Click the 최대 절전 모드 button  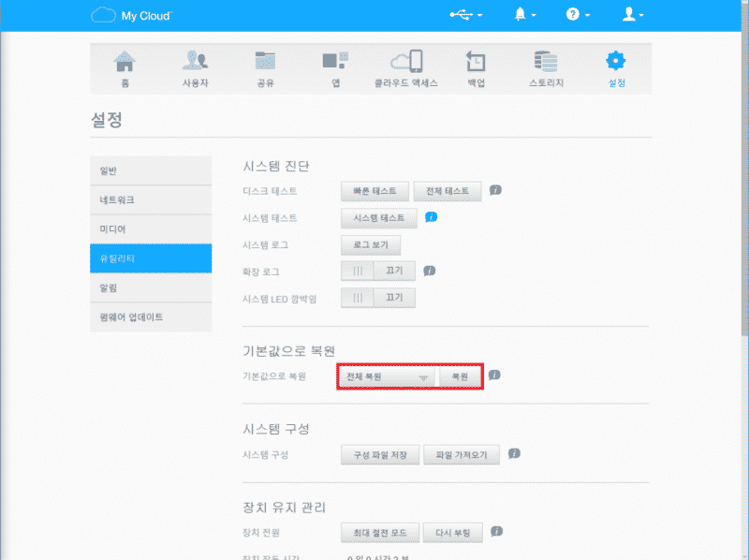[x=380, y=533]
